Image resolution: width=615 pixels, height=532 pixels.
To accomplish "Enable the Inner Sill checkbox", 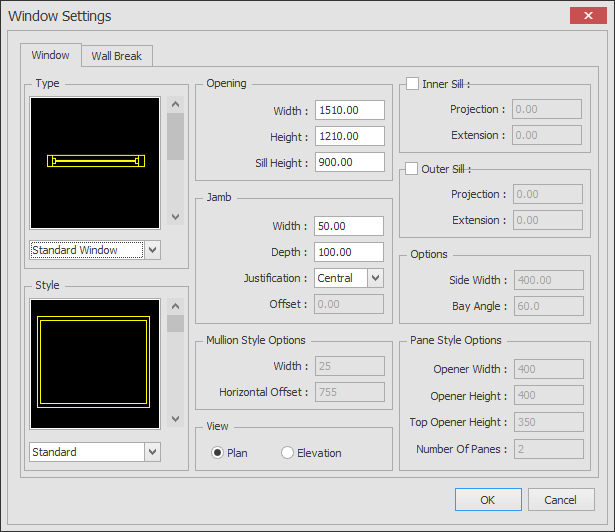I will (x=412, y=84).
